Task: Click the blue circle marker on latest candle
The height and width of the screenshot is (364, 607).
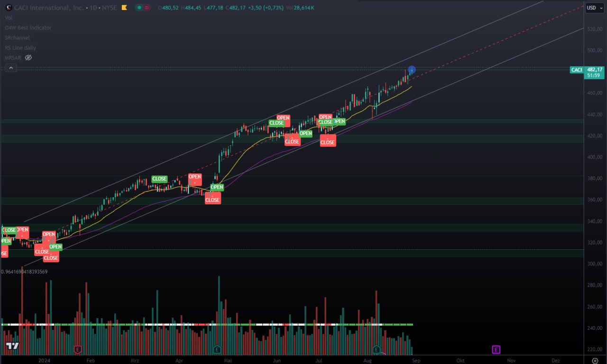Action: [x=412, y=70]
